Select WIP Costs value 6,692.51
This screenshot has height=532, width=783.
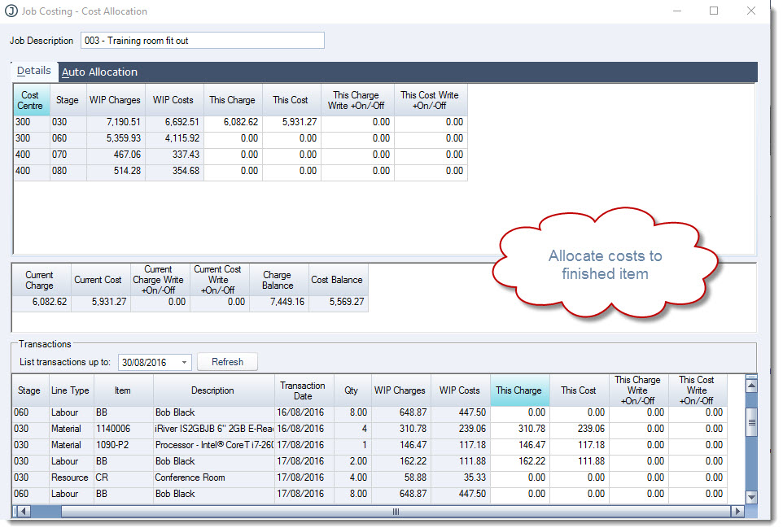(x=174, y=122)
